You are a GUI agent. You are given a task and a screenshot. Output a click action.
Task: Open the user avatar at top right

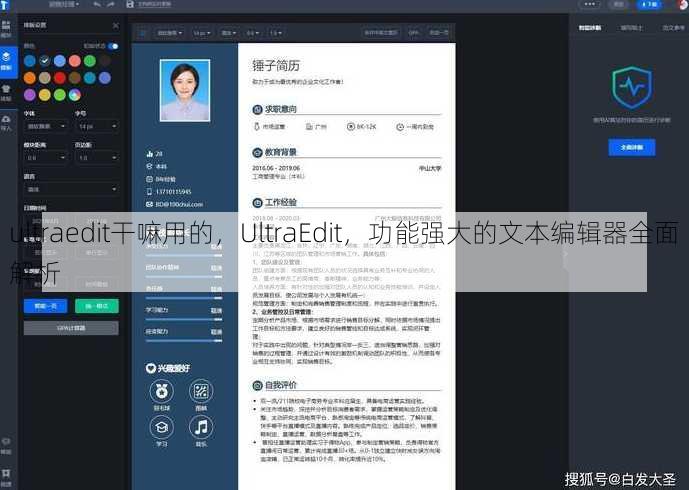click(x=683, y=4)
